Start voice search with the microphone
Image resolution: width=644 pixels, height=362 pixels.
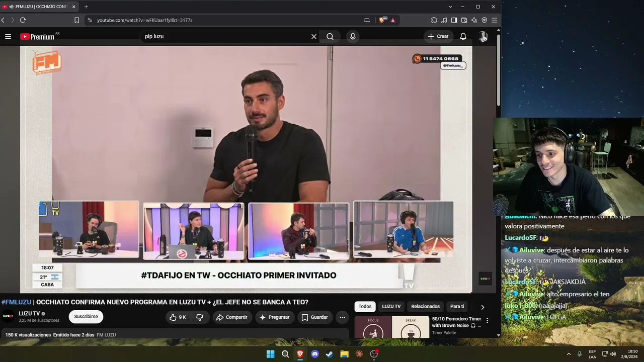point(353,36)
